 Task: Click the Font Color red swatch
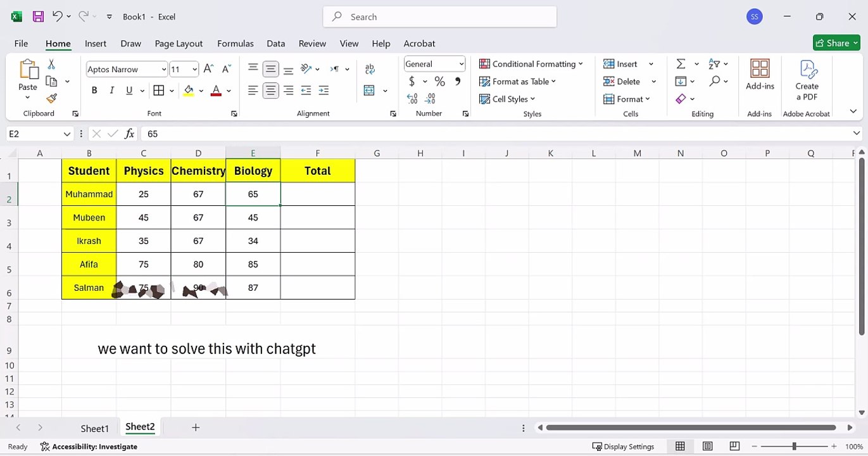[216, 91]
